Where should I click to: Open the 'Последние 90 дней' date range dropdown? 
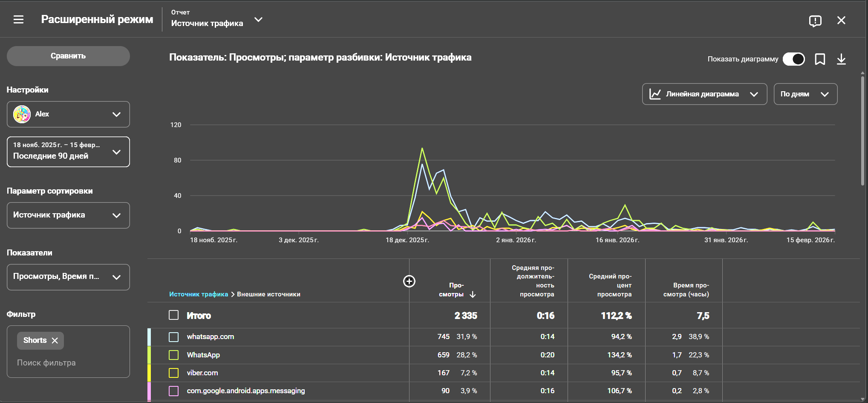click(x=68, y=152)
